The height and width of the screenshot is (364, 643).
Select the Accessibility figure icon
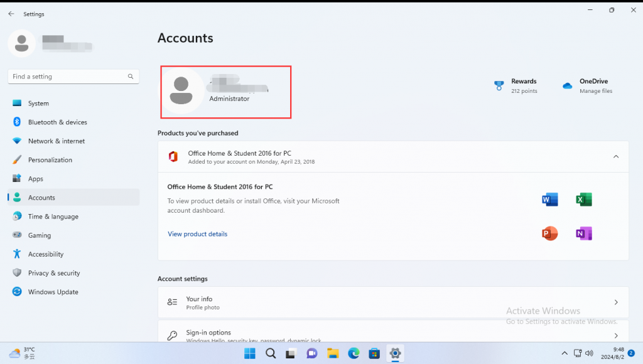coord(17,254)
